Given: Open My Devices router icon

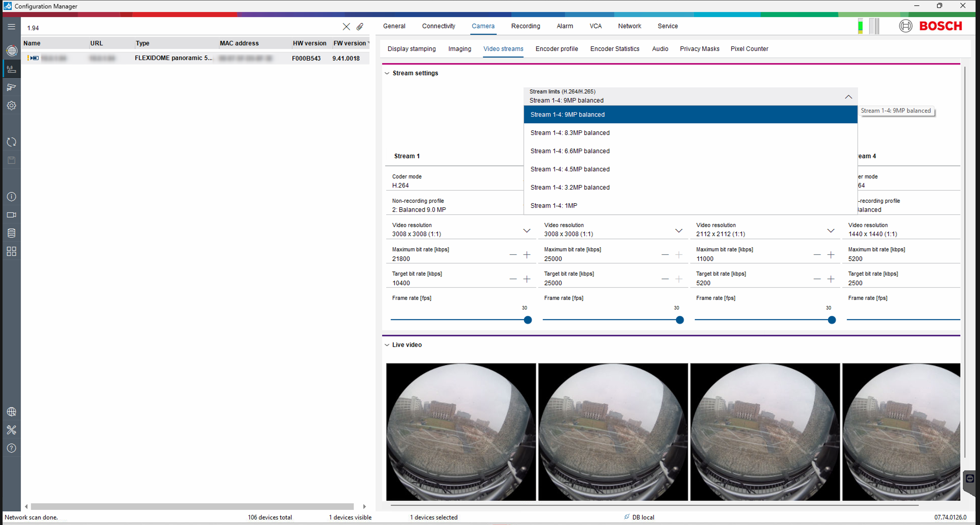Looking at the screenshot, I should 11,69.
